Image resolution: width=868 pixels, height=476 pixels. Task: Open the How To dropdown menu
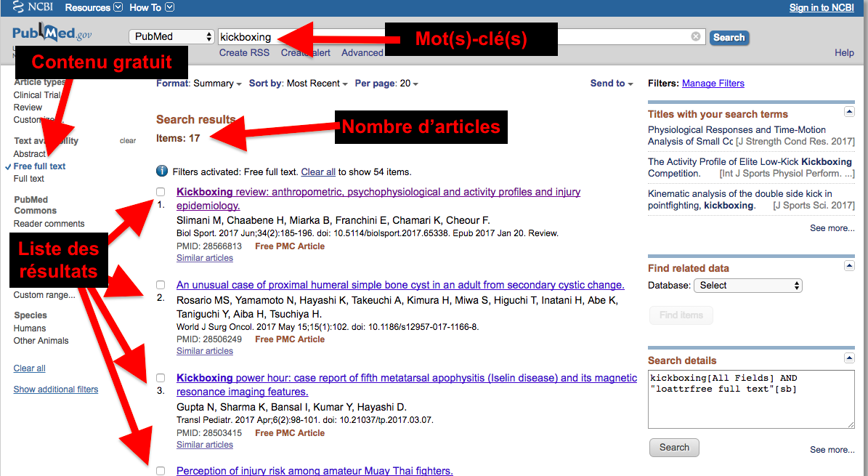pos(152,7)
